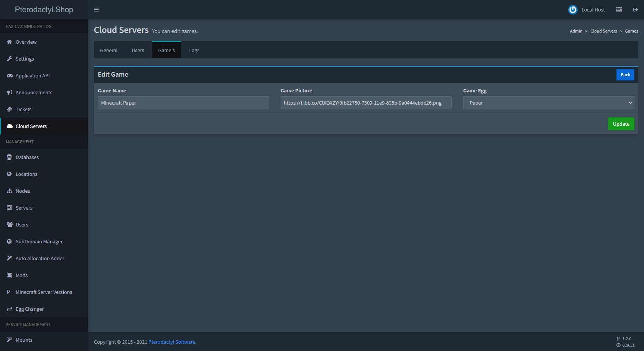Switch to the General tab
644x351 pixels.
(109, 50)
